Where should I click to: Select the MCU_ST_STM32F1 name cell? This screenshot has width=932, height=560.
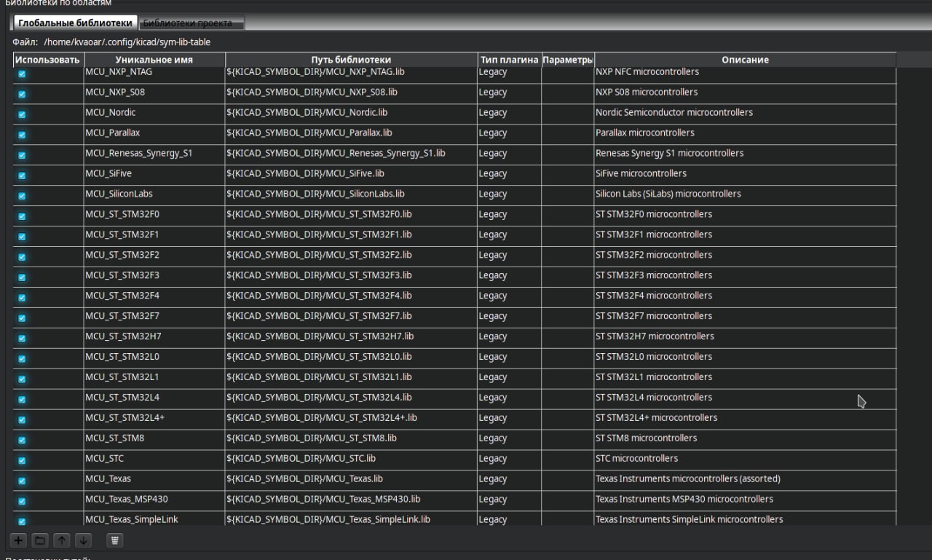point(154,236)
